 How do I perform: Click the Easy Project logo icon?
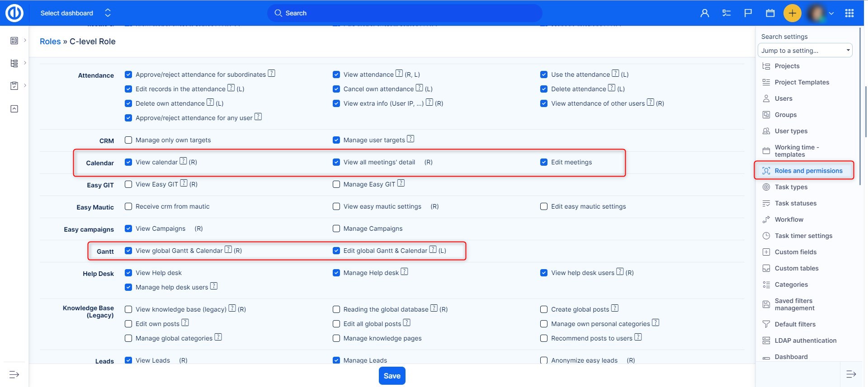(x=14, y=13)
